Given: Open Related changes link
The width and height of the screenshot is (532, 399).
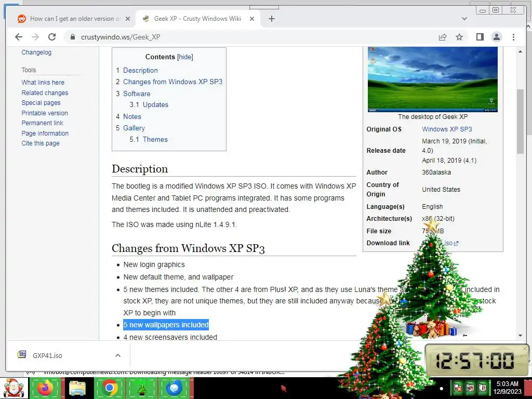Looking at the screenshot, I should coord(45,92).
